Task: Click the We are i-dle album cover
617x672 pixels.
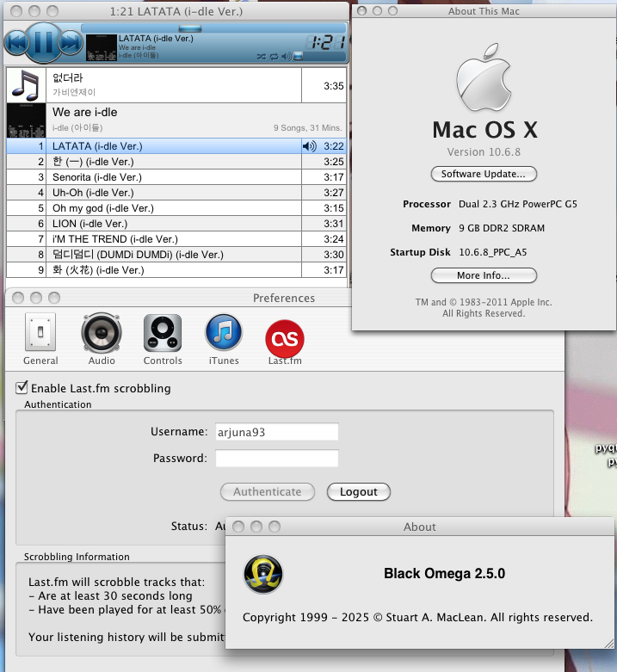Action: pyautogui.click(x=26, y=120)
